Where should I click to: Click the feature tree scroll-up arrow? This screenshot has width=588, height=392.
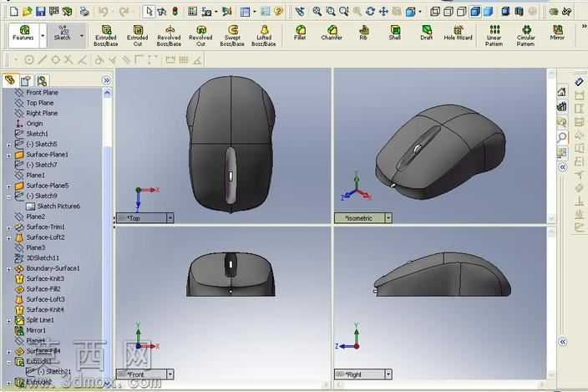[107, 93]
